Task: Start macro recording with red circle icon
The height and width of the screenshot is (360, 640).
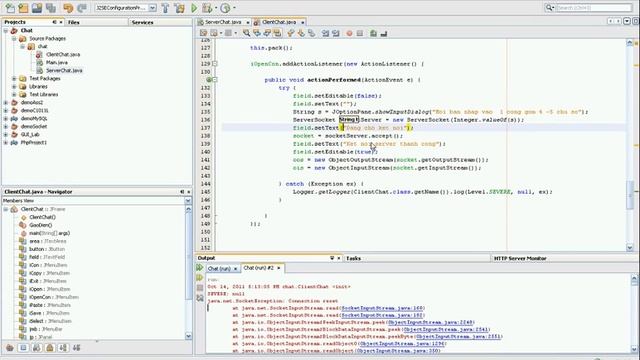Action: click(x=349, y=33)
